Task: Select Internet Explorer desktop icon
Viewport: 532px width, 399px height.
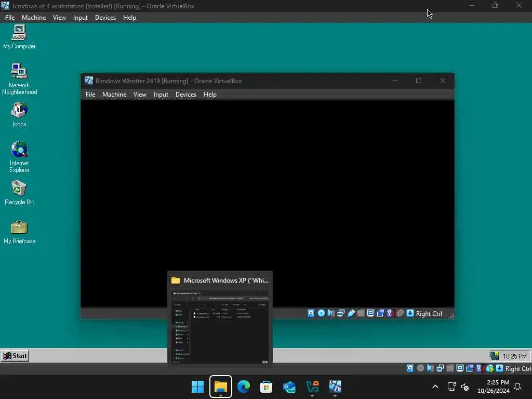Action: (19, 157)
